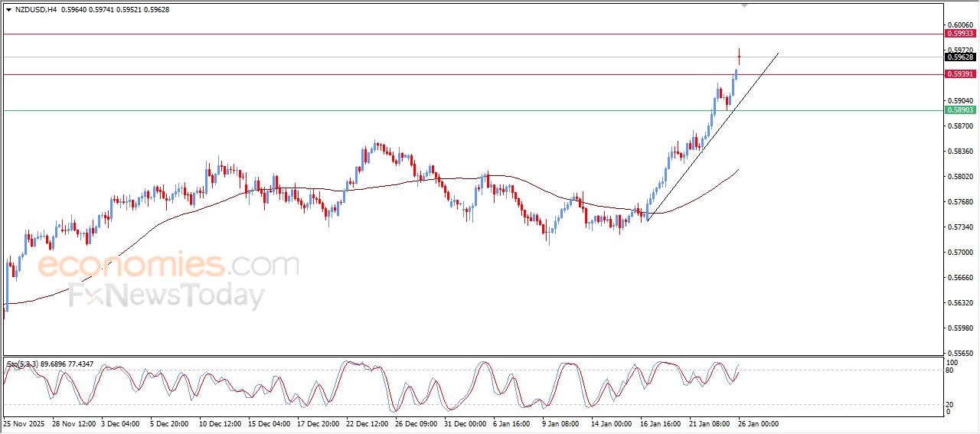Click the 0.56660 price axis value
The image size is (980, 434).
point(959,278)
